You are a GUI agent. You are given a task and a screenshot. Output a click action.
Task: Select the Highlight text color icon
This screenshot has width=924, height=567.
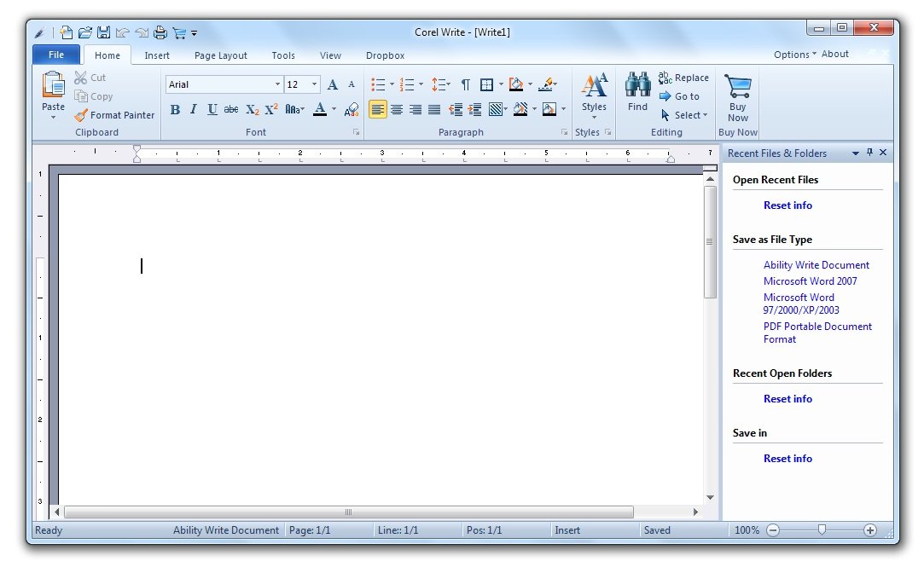tap(546, 84)
